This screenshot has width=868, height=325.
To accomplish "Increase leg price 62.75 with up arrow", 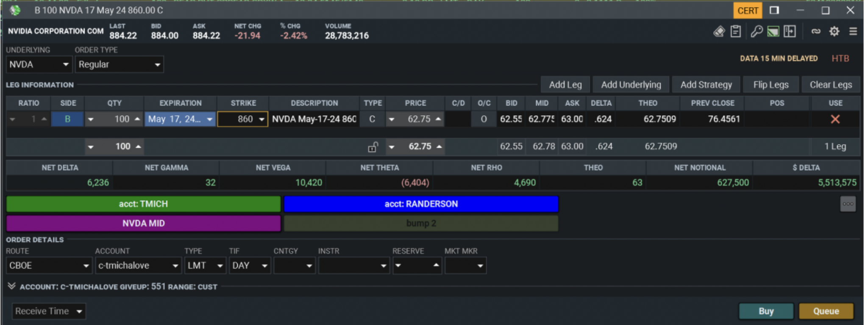I will pos(438,119).
